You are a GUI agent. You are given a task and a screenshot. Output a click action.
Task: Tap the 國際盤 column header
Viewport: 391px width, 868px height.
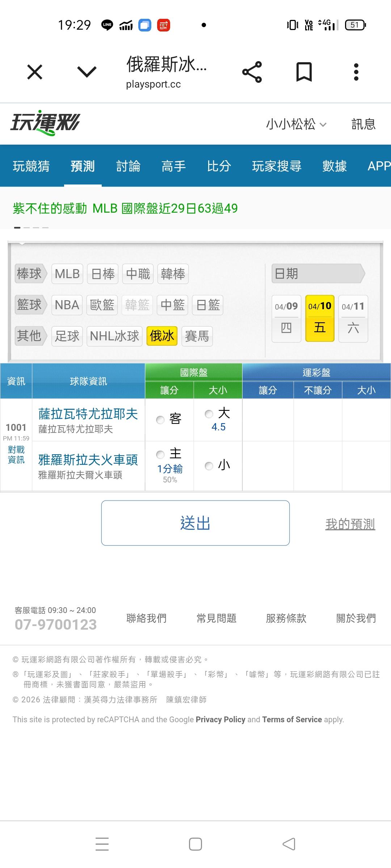(x=194, y=372)
